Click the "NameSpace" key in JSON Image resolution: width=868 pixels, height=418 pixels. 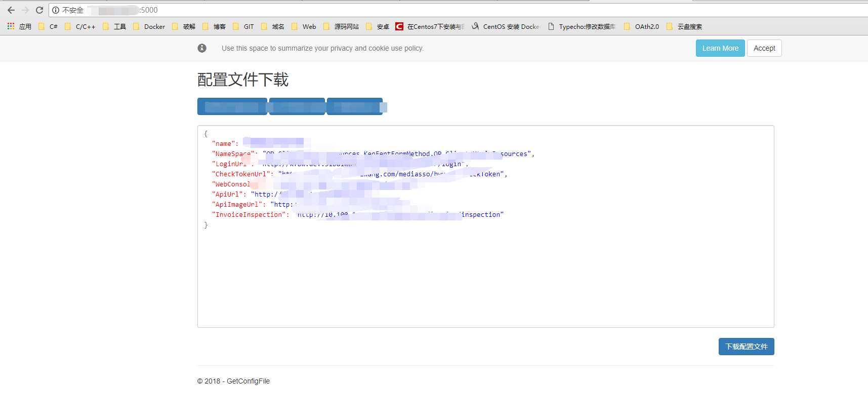point(233,154)
